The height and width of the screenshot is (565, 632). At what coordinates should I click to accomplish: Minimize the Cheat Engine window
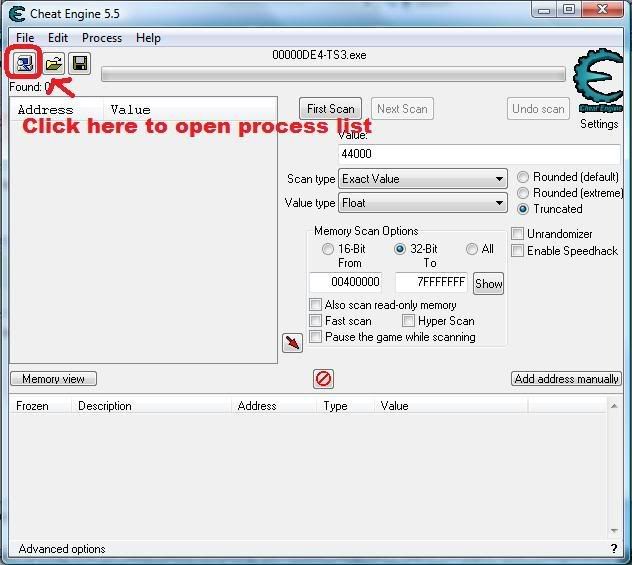coord(544,10)
